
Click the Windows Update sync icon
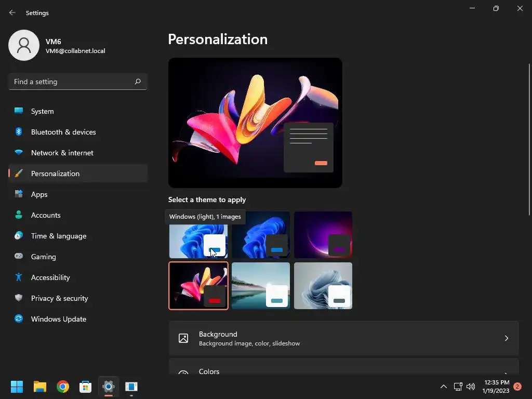19,318
